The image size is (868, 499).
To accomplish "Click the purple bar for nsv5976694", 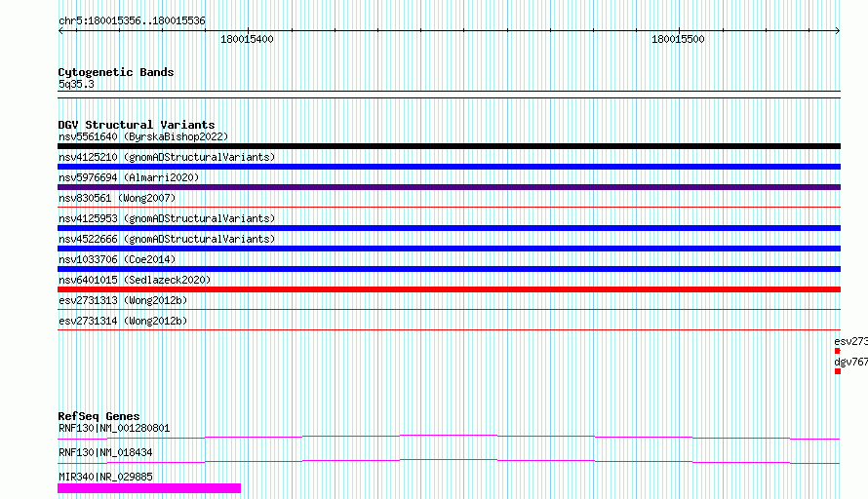I will [449, 187].
